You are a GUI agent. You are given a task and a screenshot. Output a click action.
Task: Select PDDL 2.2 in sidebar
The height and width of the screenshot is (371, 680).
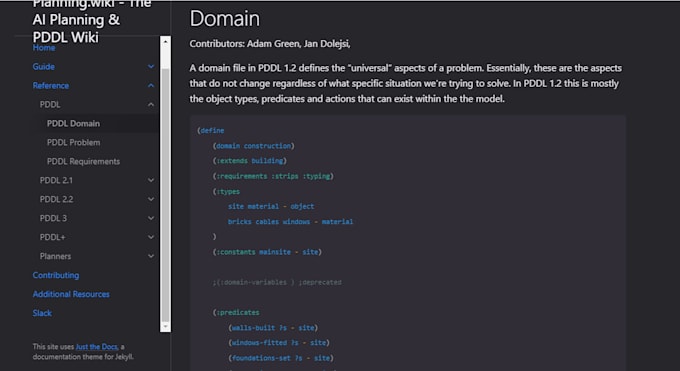tap(56, 199)
